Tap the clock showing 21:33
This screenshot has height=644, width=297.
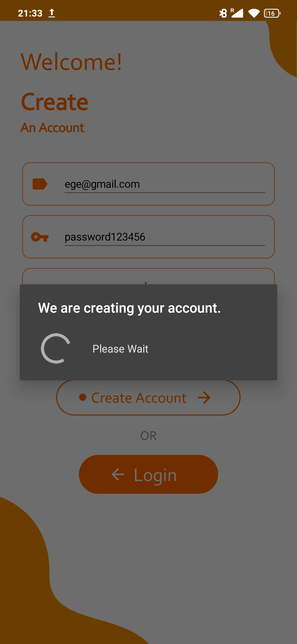point(30,13)
